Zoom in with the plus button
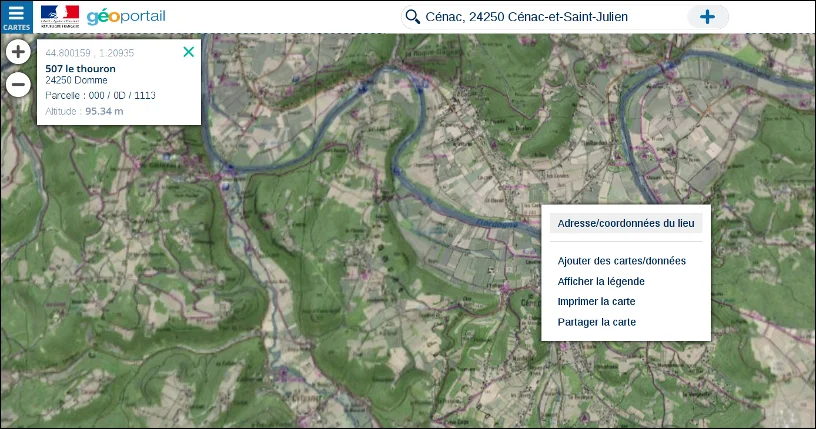816x429 pixels. (18, 52)
